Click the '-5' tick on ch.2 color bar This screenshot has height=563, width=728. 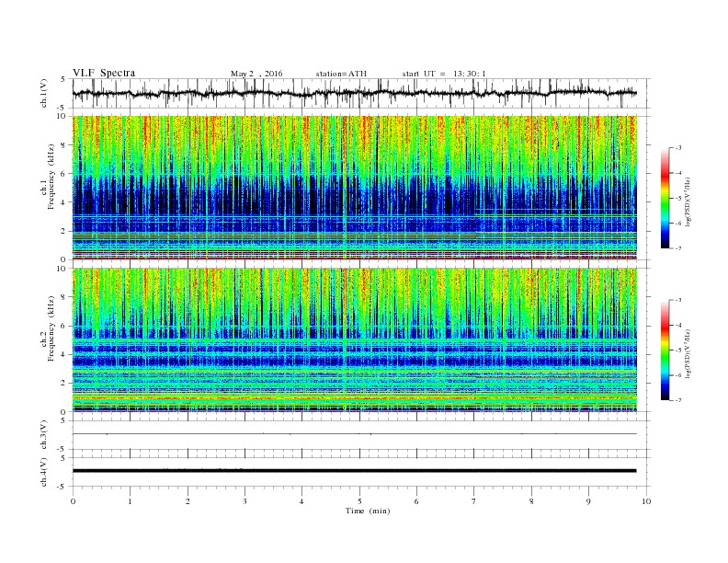[x=678, y=350]
